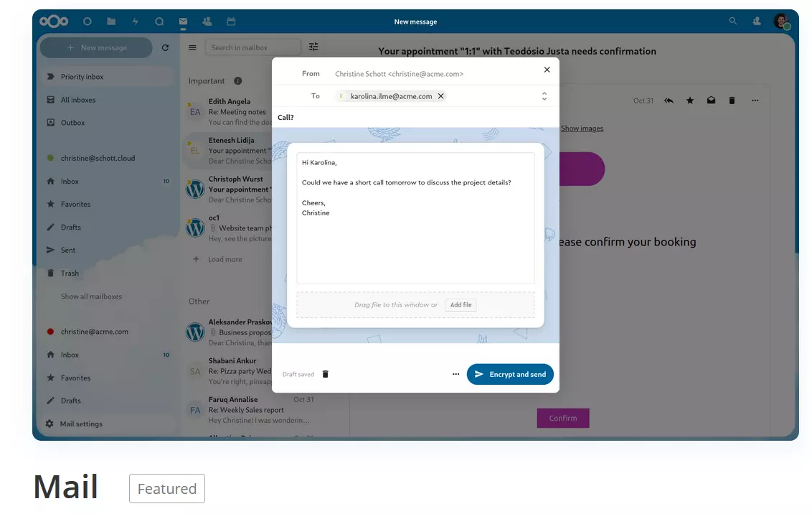812x514 pixels.
Task: Open the Contacts app in top bar
Action: 207,22
